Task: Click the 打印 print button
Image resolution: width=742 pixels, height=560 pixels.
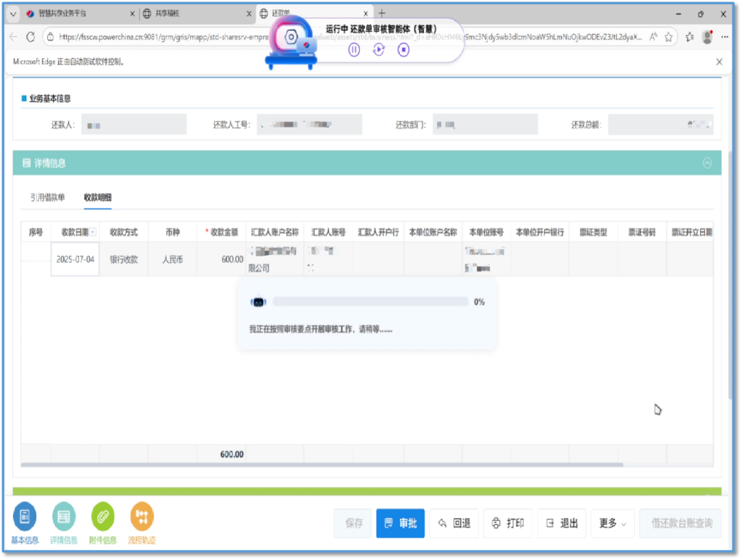Action: tap(508, 524)
